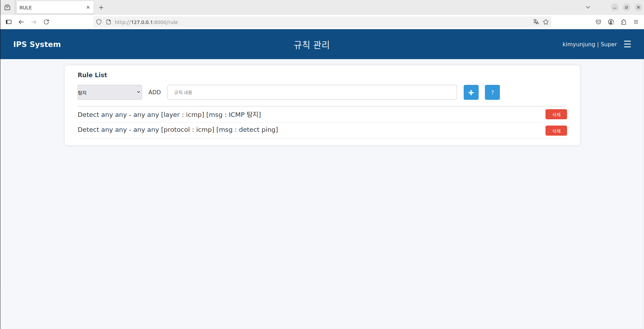
Task: Click the browser forward arrow
Action: 34,22
